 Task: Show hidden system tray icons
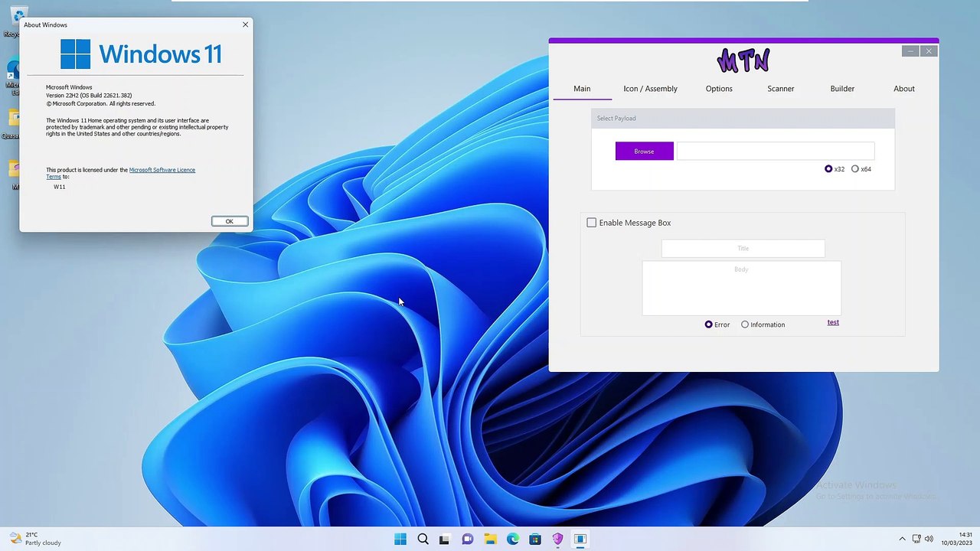(902, 539)
